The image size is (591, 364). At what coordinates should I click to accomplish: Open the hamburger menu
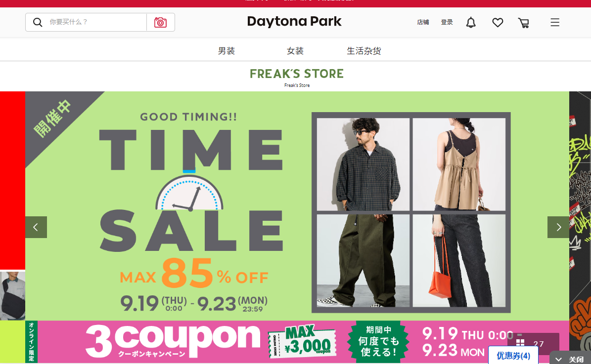click(555, 23)
